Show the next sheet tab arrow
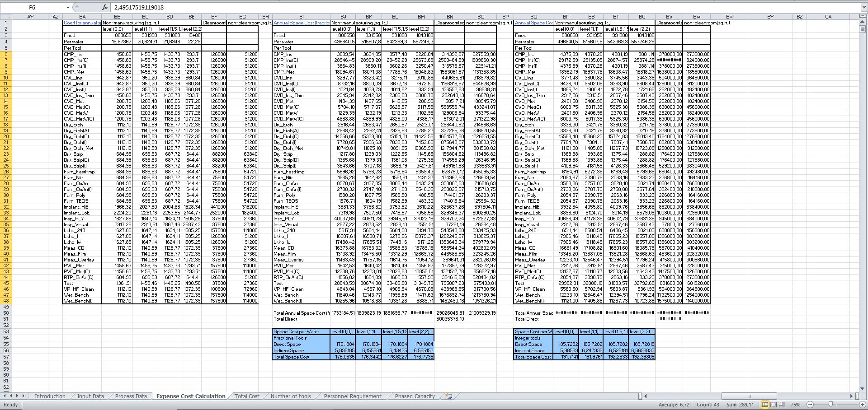The height and width of the screenshot is (410, 868). point(18,396)
